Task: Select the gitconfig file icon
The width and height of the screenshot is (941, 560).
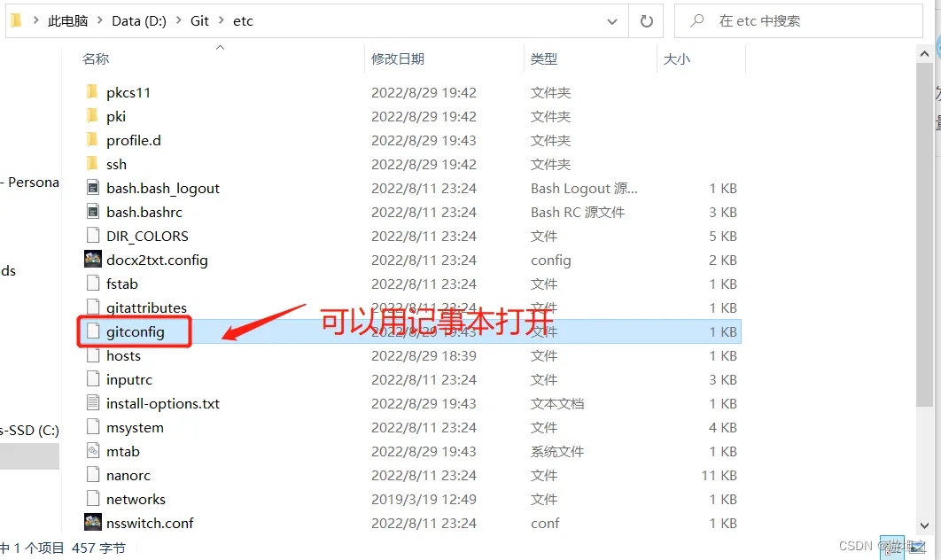Action: pyautogui.click(x=93, y=331)
